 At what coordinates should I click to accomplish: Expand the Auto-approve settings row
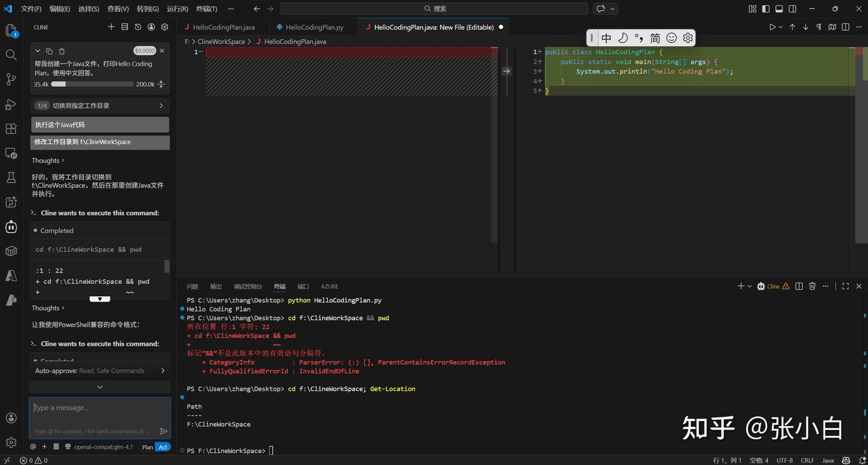(x=99, y=371)
